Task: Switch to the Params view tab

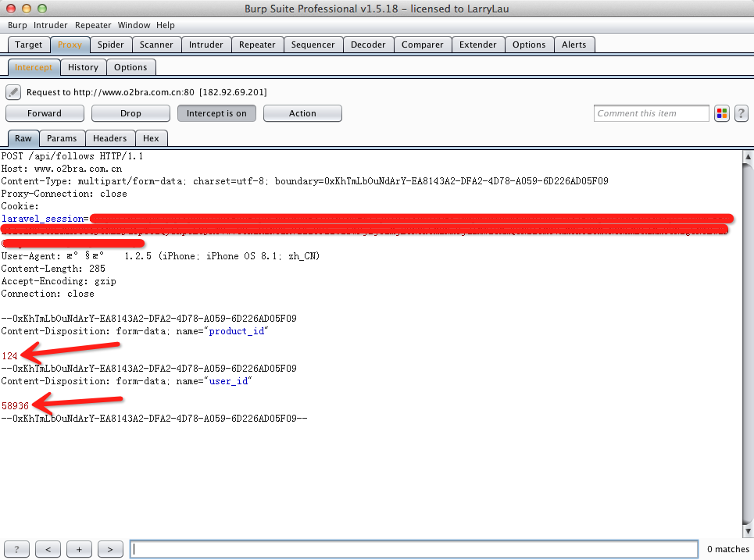Action: coord(62,138)
